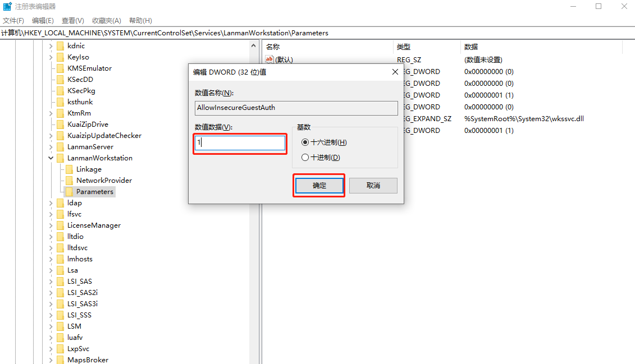Click the NetworkProvider folder icon
The width and height of the screenshot is (635, 364).
[69, 181]
